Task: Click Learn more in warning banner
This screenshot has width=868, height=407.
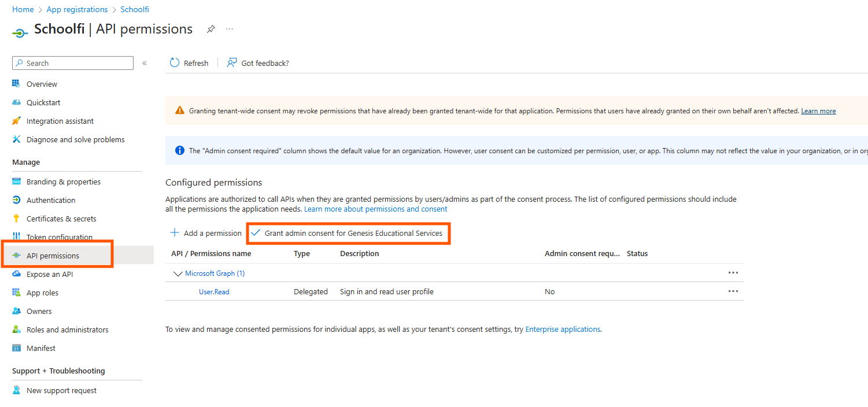Action: 818,111
